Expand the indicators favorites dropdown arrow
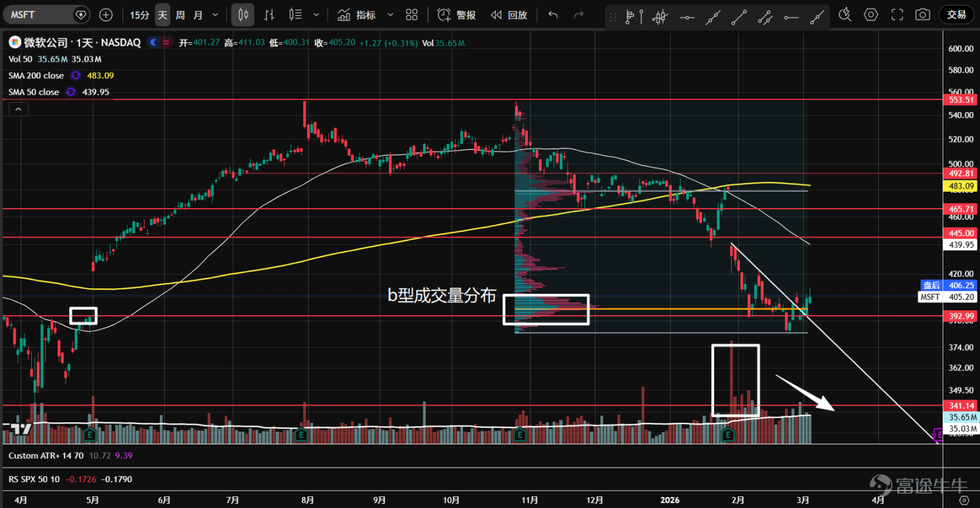This screenshot has width=980, height=508. pos(390,15)
